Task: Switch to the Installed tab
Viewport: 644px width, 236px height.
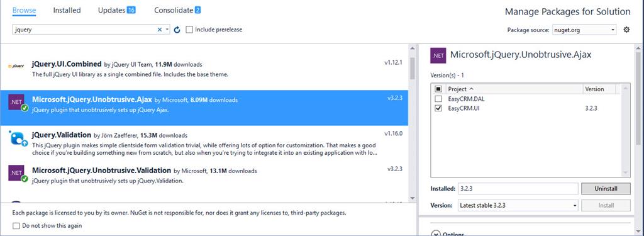Action: pos(67,10)
